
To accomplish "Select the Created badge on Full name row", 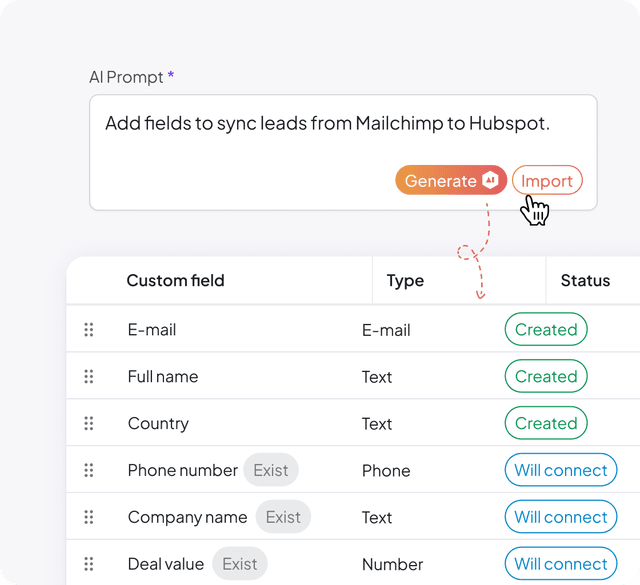I will [x=546, y=377].
